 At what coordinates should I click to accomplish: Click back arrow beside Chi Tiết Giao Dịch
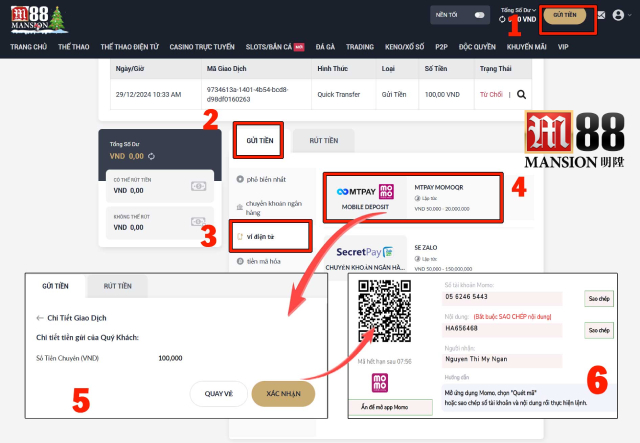tap(40, 318)
